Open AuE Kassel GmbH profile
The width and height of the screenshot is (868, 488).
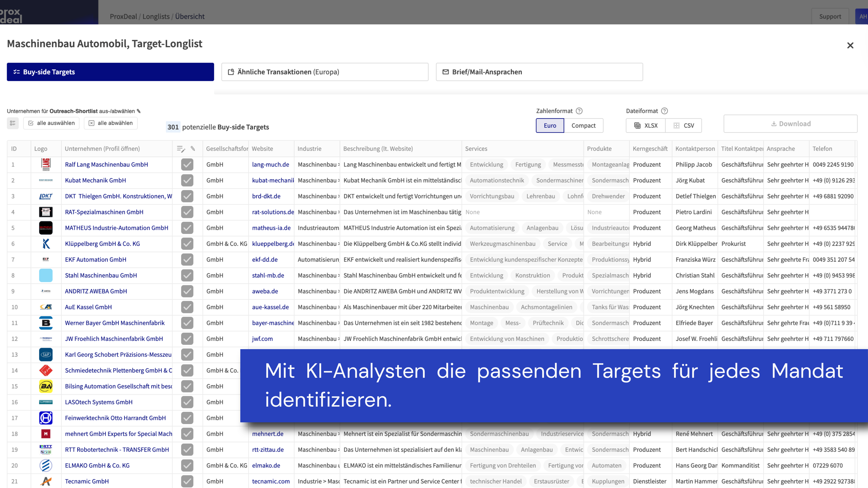coord(88,307)
